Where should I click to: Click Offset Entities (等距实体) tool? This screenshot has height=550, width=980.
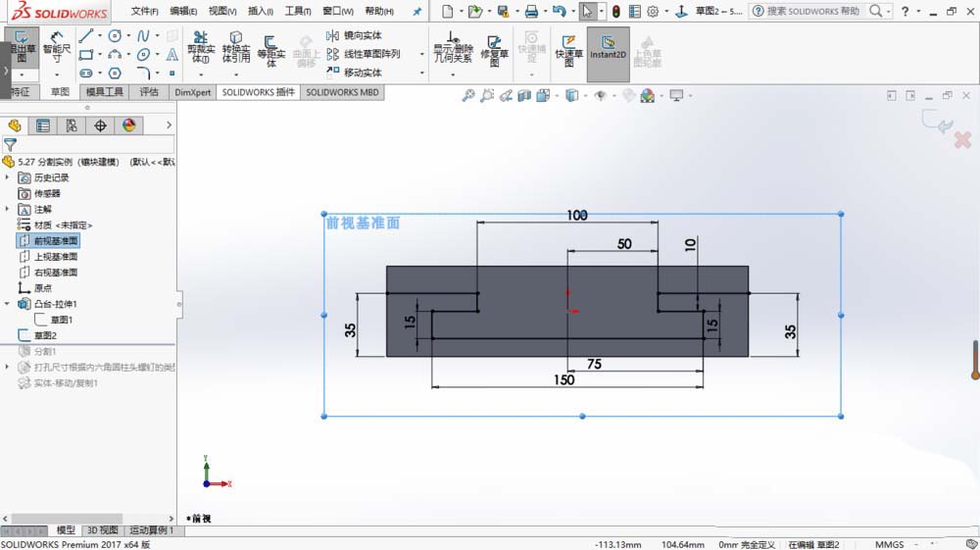click(271, 51)
